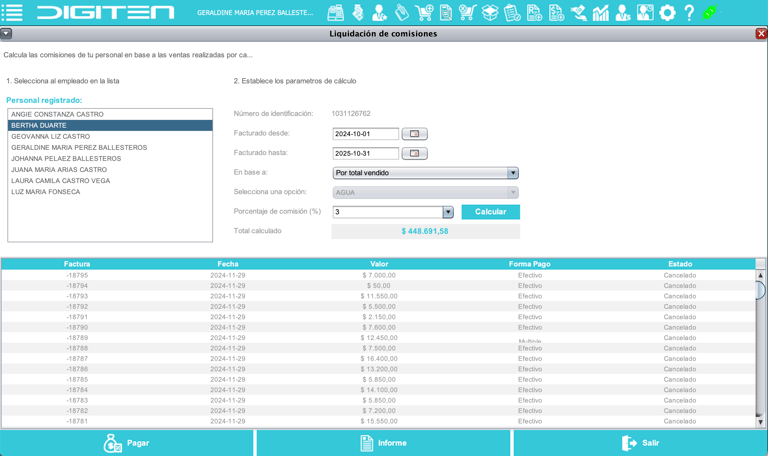This screenshot has width=768, height=456.
Task: Click the Facturado desde date field
Action: click(365, 134)
